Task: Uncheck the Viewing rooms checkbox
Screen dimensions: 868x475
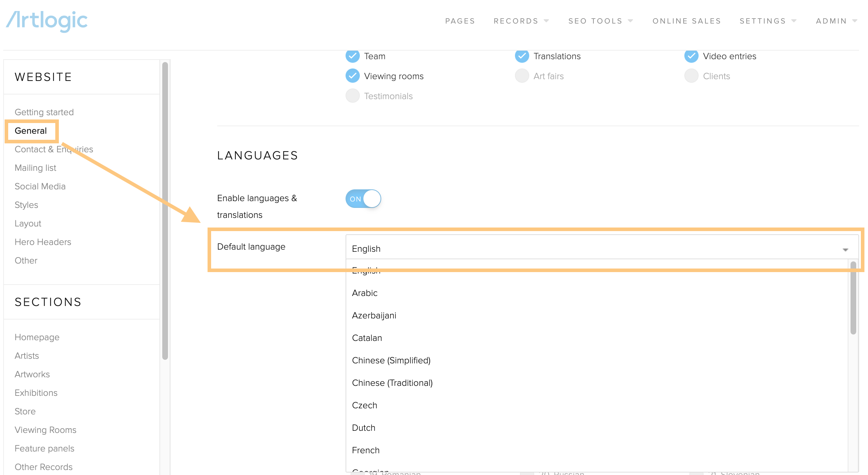Action: (x=352, y=76)
